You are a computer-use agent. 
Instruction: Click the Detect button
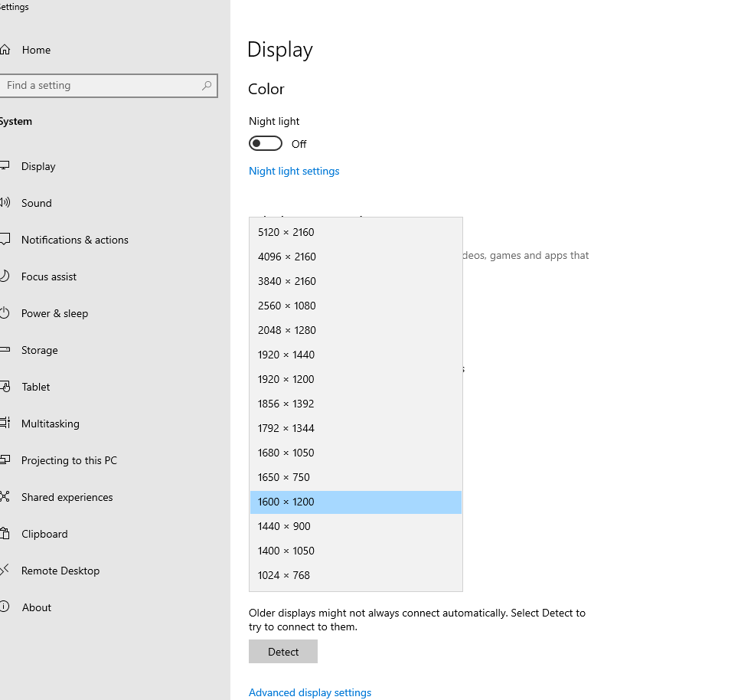283,651
